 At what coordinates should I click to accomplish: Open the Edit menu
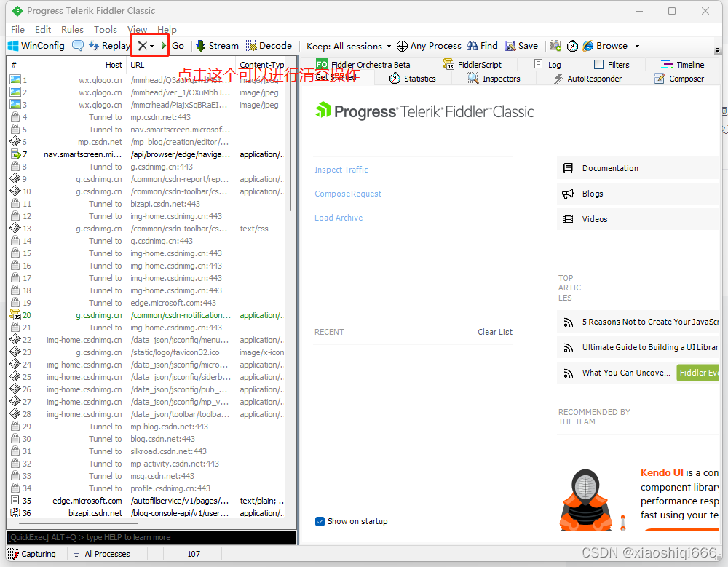pos(43,29)
